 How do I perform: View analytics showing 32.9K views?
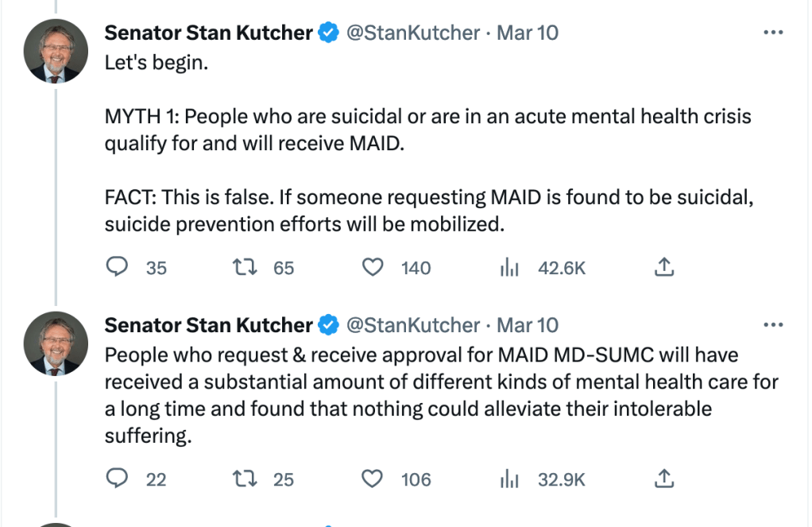pos(509,479)
